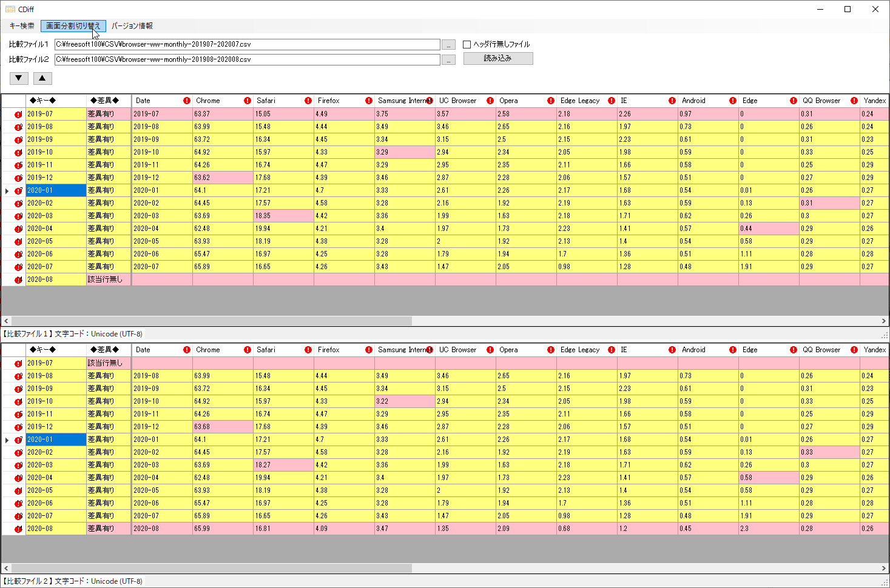Click the red error icon in top grid Edge Legacy header
Image resolution: width=890 pixels, height=588 pixels.
coord(612,101)
